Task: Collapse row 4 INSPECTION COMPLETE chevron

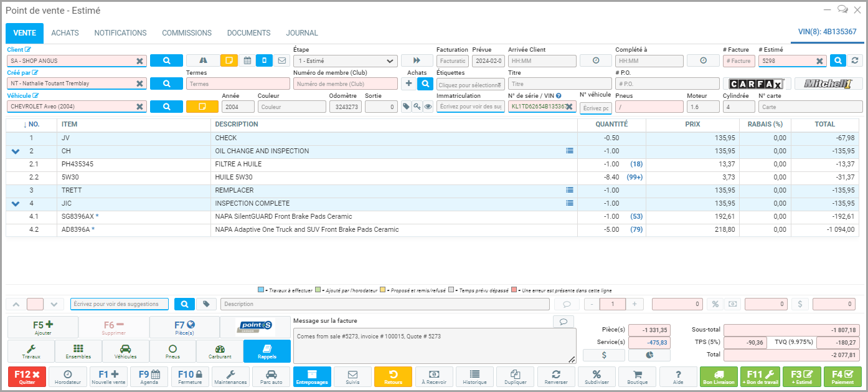Action: click(x=16, y=204)
